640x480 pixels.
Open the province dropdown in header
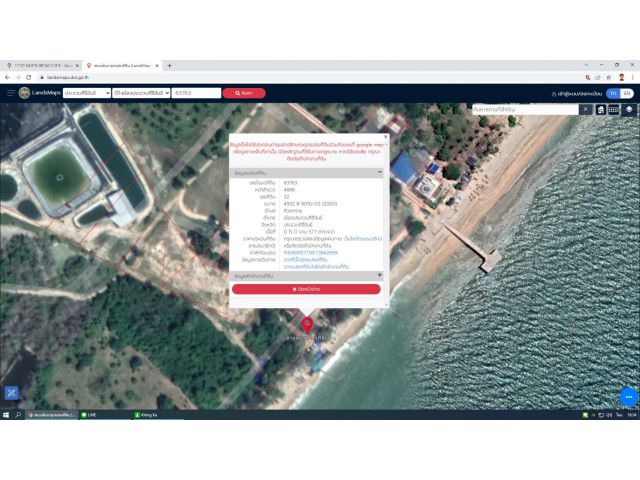click(x=87, y=93)
